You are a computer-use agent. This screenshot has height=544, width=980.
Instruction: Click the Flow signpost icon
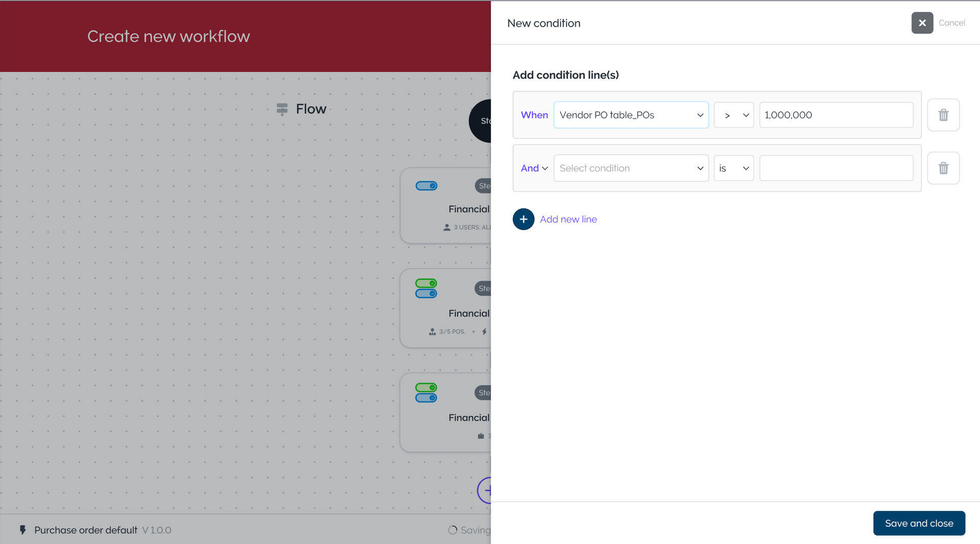tap(282, 109)
